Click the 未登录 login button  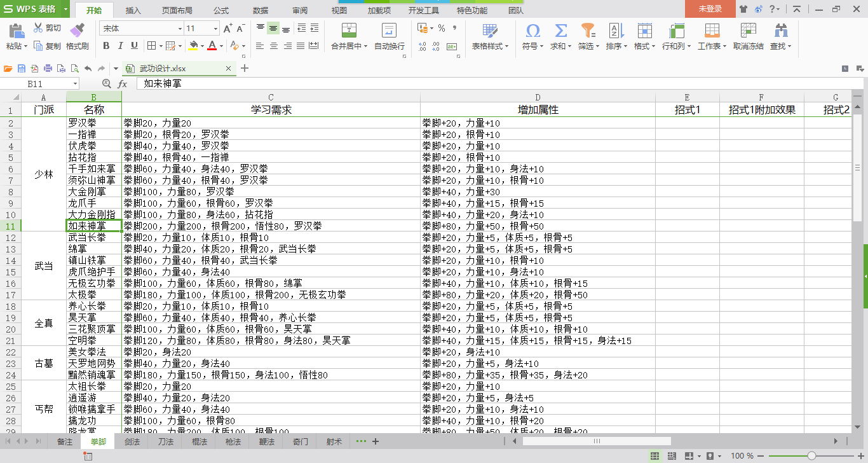point(710,9)
